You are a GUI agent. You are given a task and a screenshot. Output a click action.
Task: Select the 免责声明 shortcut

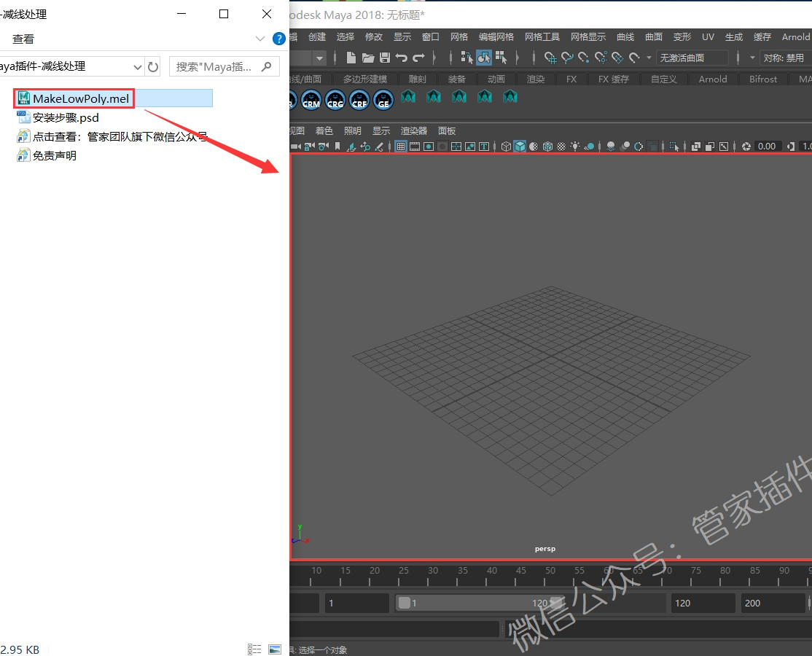47,155
